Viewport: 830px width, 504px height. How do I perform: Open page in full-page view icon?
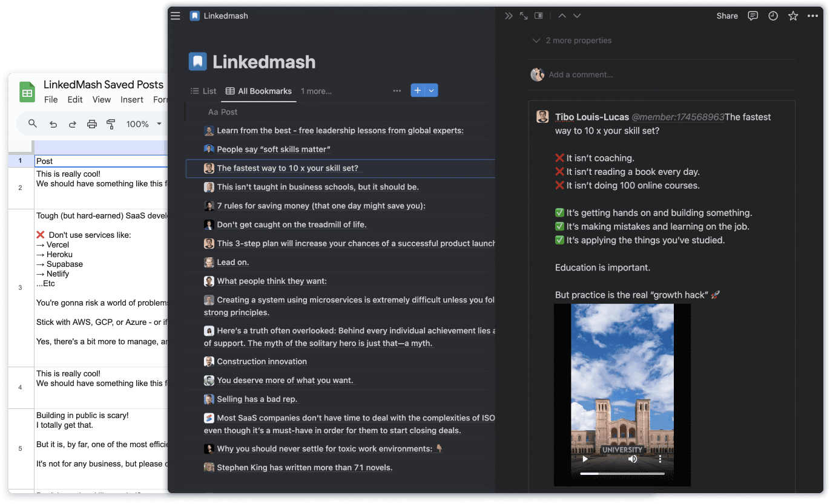click(x=524, y=16)
